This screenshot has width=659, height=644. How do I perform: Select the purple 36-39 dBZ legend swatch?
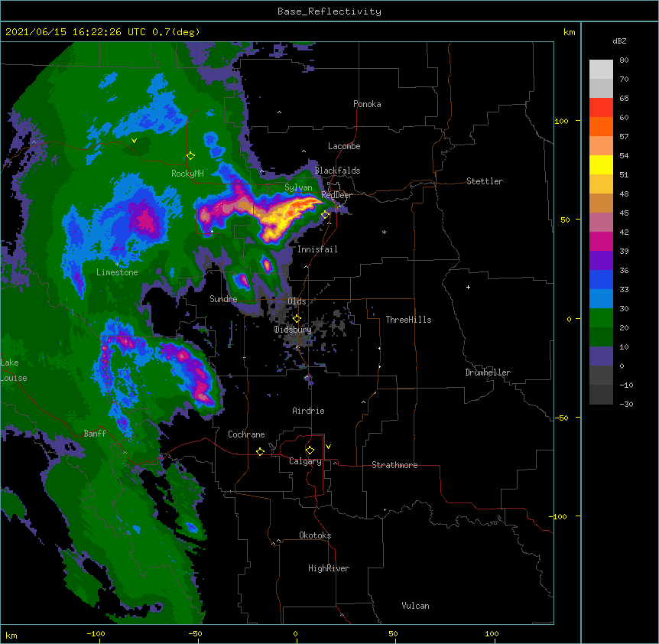point(601,260)
